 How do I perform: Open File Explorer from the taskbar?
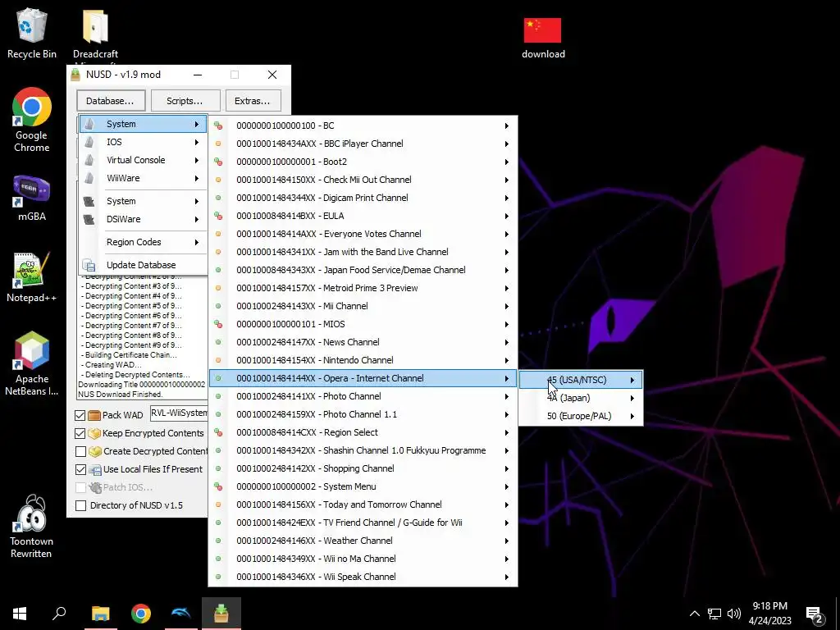click(101, 614)
